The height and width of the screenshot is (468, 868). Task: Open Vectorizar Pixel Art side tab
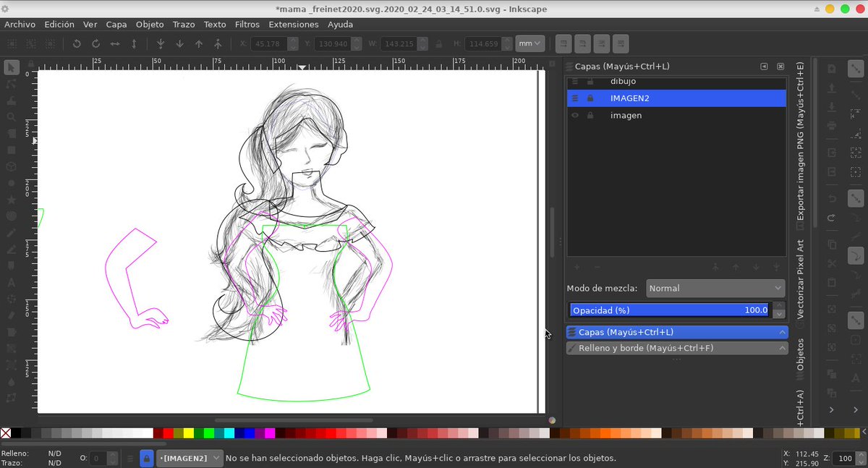click(801, 284)
